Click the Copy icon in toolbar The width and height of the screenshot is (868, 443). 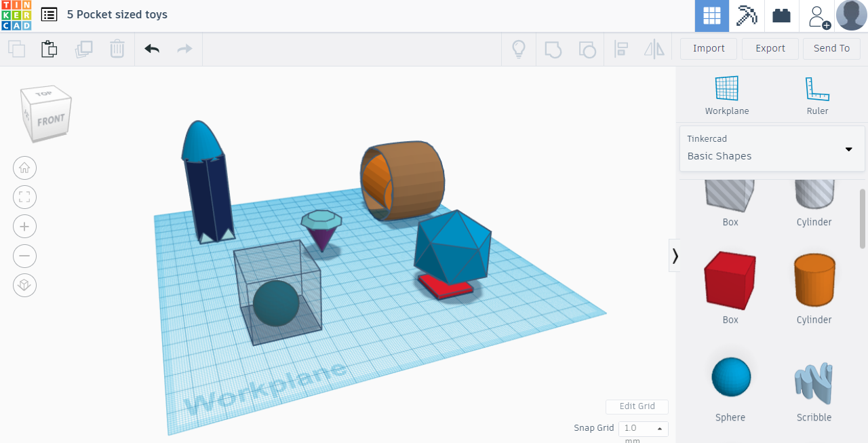[x=16, y=49]
